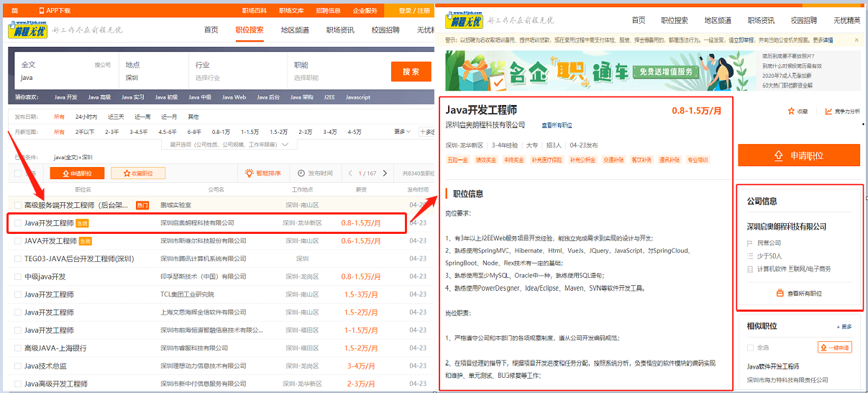Click the orange 搜索 button
Viewport: 868px width, 393px height.
(411, 72)
